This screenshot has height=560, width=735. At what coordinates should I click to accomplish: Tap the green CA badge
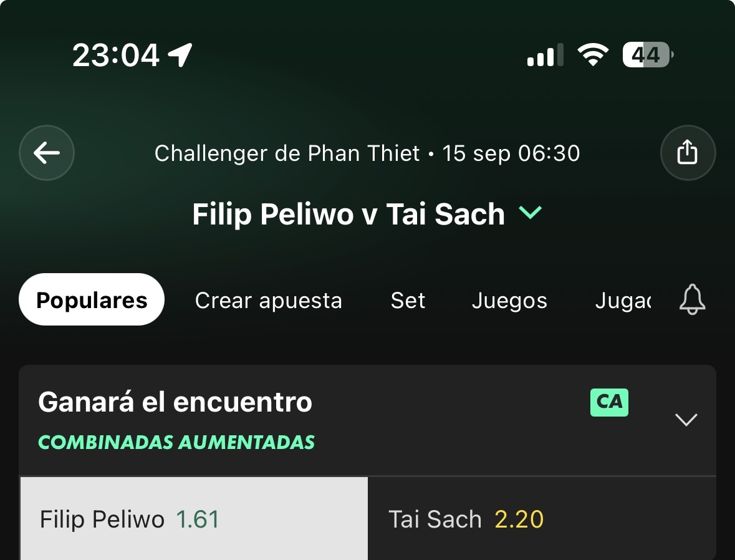pyautogui.click(x=609, y=402)
